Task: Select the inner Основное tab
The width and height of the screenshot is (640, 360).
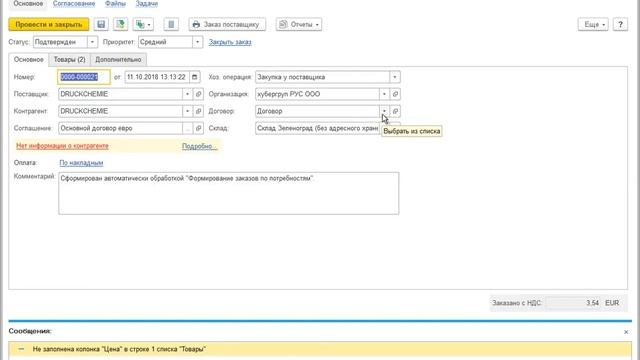Action: point(29,60)
